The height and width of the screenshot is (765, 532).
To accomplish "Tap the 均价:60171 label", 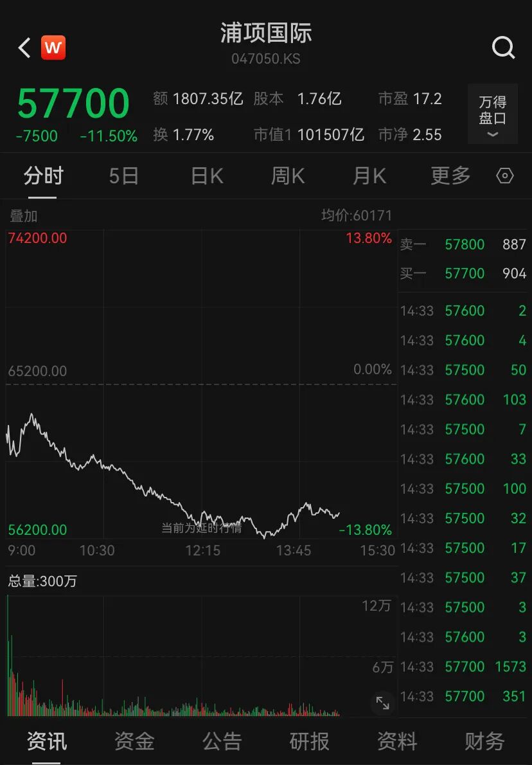I will [x=357, y=215].
